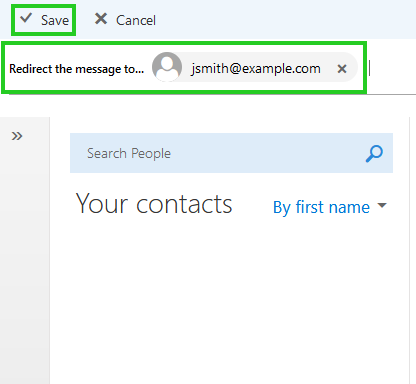The image size is (416, 384).
Task: Click the empty contacts list area
Action: [230, 300]
